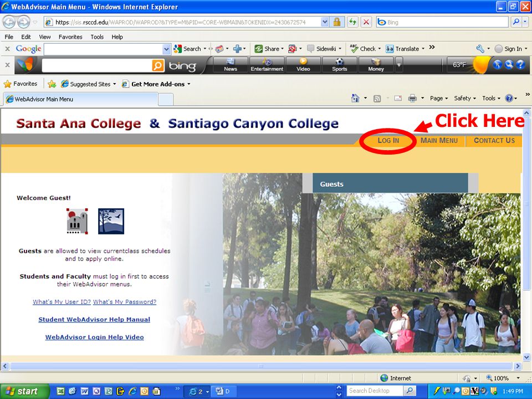Click the Print icon in command bar

click(412, 99)
